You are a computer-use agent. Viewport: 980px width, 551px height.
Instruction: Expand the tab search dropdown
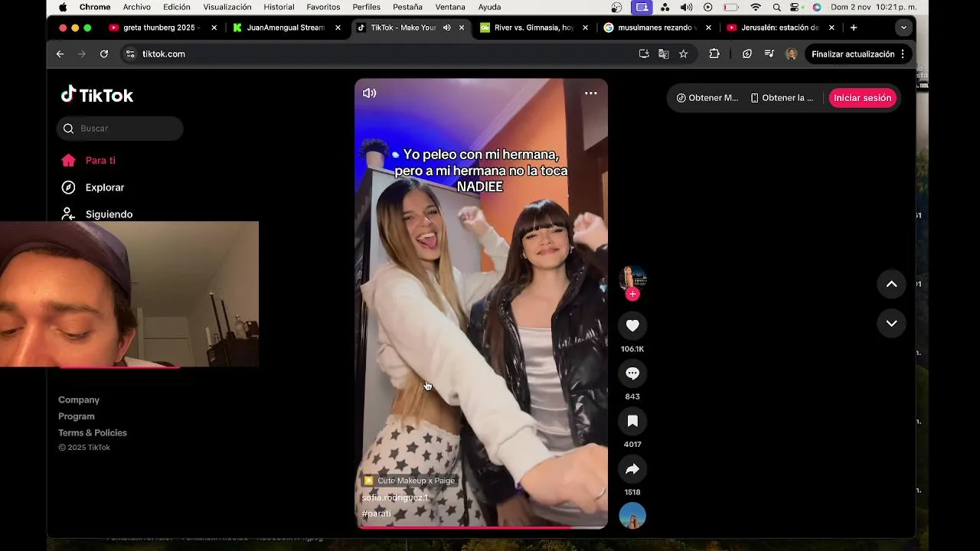click(903, 28)
